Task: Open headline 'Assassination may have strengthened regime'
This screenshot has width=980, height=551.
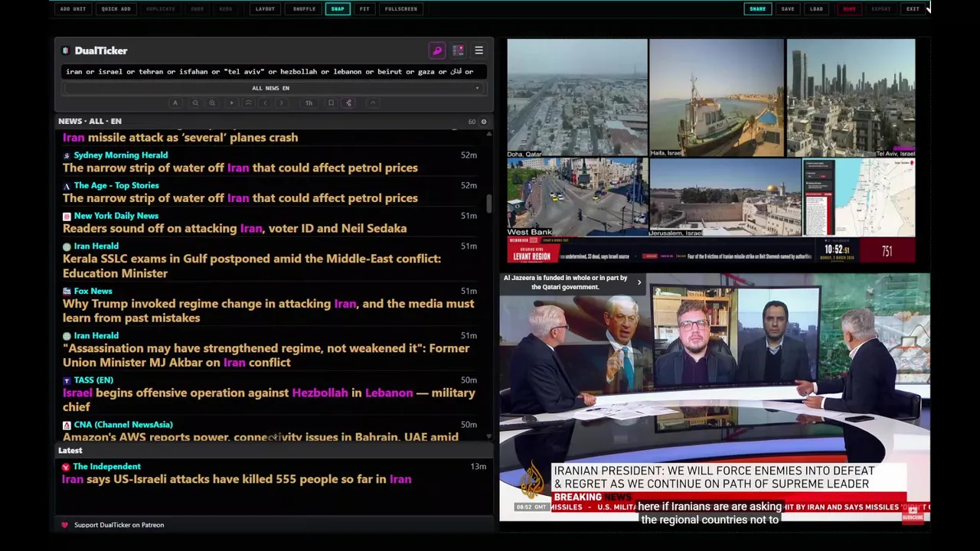Action: coord(266,355)
